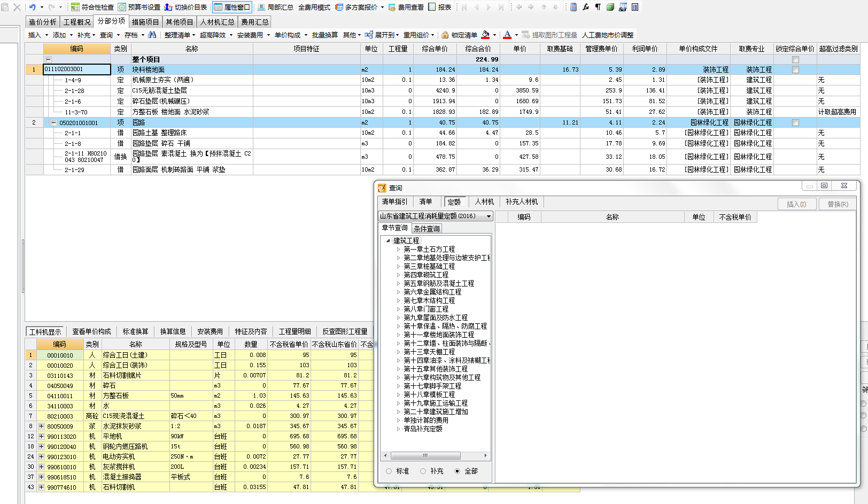The image size is (868, 504).
Task: Click 人工费地市价调整 button
Action: click(x=608, y=35)
